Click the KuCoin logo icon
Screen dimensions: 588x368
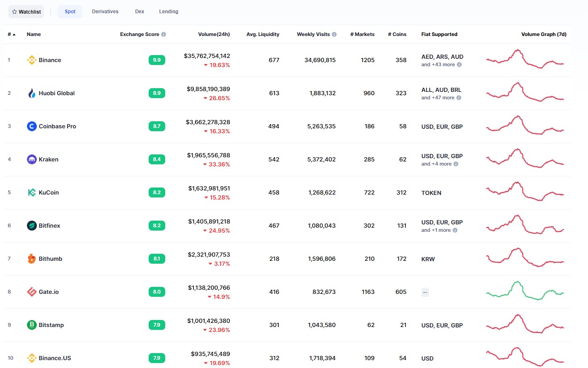coord(32,192)
